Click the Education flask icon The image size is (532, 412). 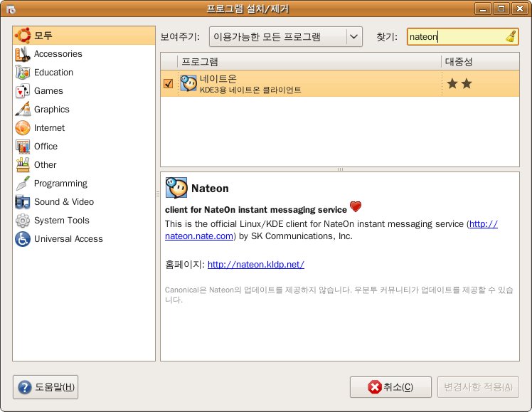click(23, 73)
